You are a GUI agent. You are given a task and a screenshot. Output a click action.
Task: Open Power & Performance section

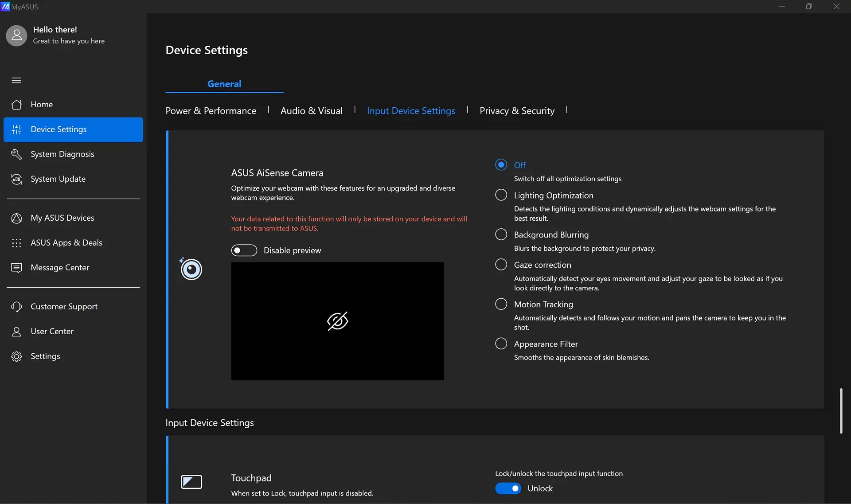click(x=211, y=111)
